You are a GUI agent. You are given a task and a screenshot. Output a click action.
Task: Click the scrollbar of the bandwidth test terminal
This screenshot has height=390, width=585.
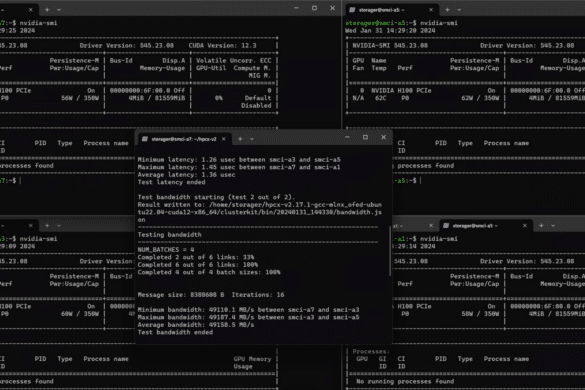click(390, 251)
